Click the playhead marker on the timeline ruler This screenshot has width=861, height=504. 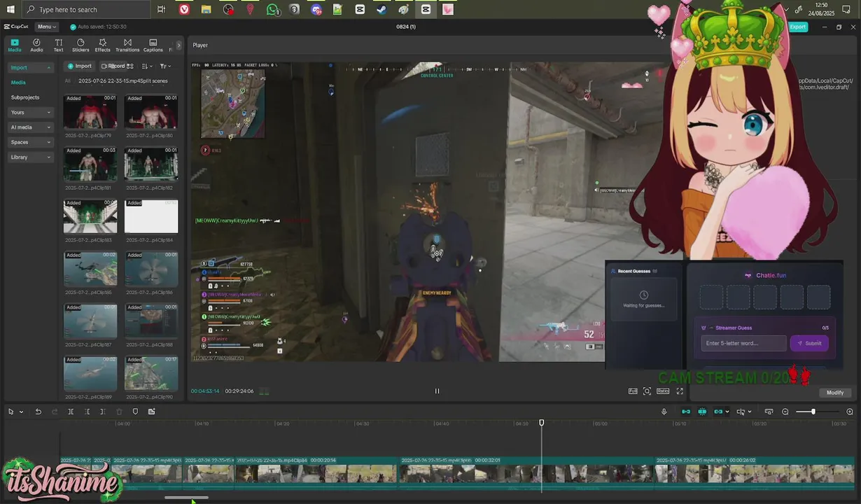click(541, 423)
